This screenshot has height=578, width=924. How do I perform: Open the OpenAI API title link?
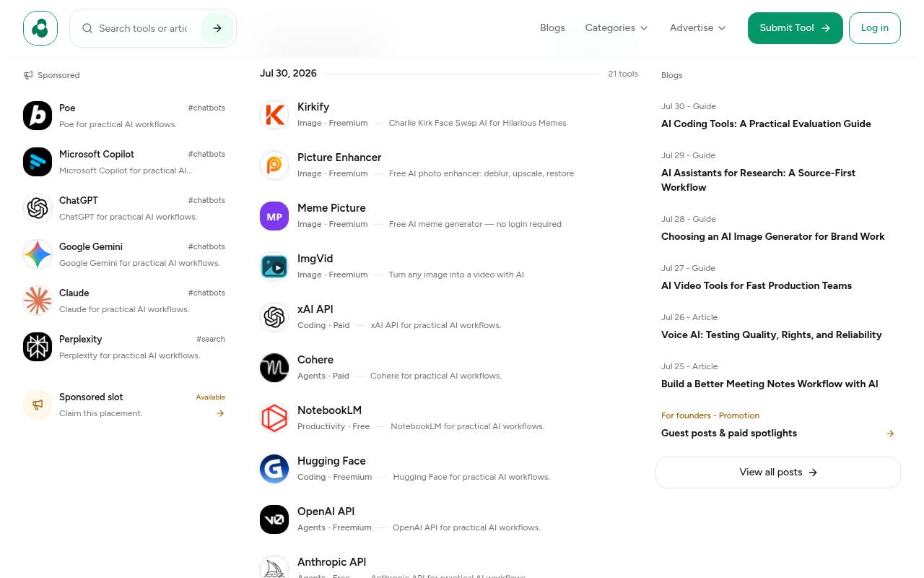[326, 512]
